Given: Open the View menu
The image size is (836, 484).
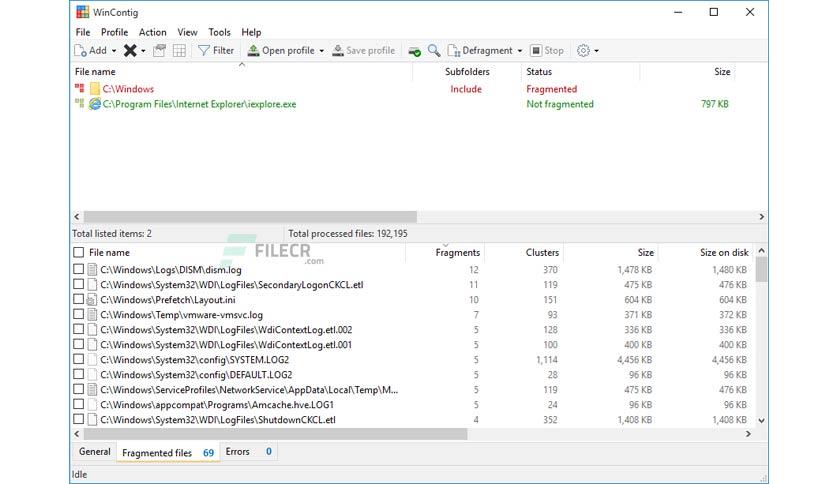Looking at the screenshot, I should [187, 32].
